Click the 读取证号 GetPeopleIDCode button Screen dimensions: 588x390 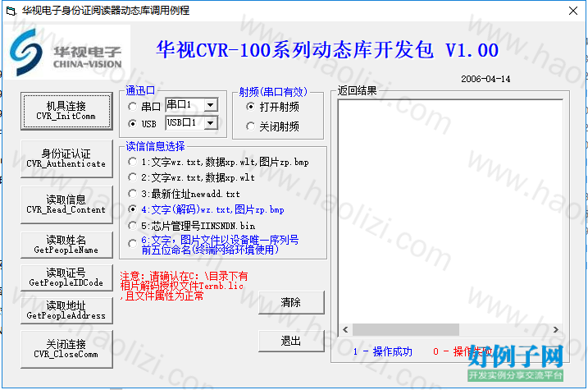tap(66, 278)
